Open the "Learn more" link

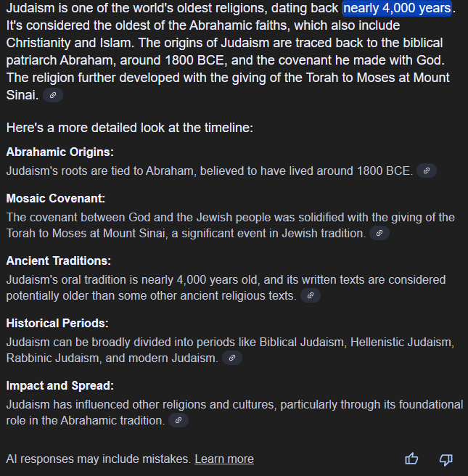tap(224, 459)
